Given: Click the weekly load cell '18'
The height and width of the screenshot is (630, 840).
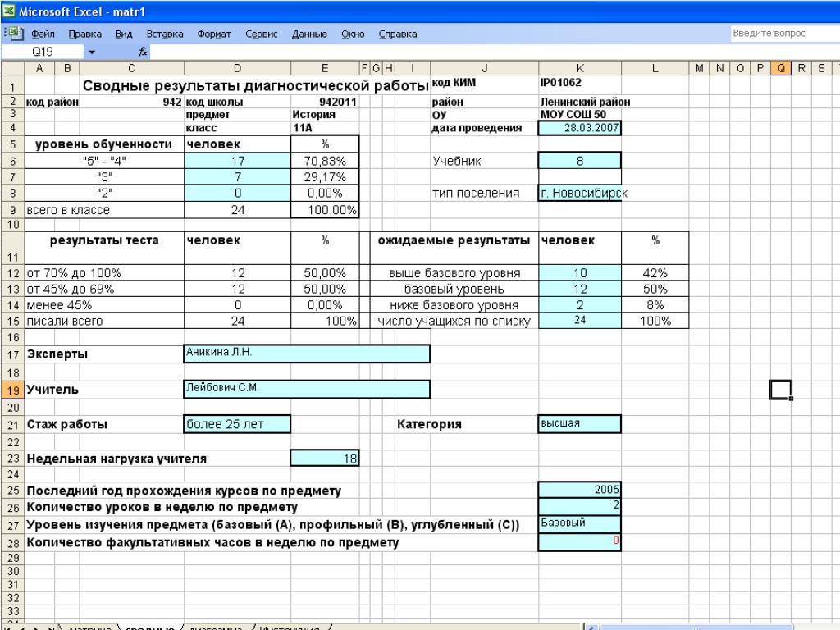Looking at the screenshot, I should pos(325,458).
